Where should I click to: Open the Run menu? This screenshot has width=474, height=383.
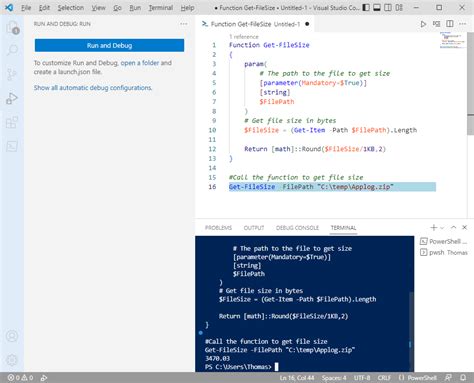pos(135,8)
